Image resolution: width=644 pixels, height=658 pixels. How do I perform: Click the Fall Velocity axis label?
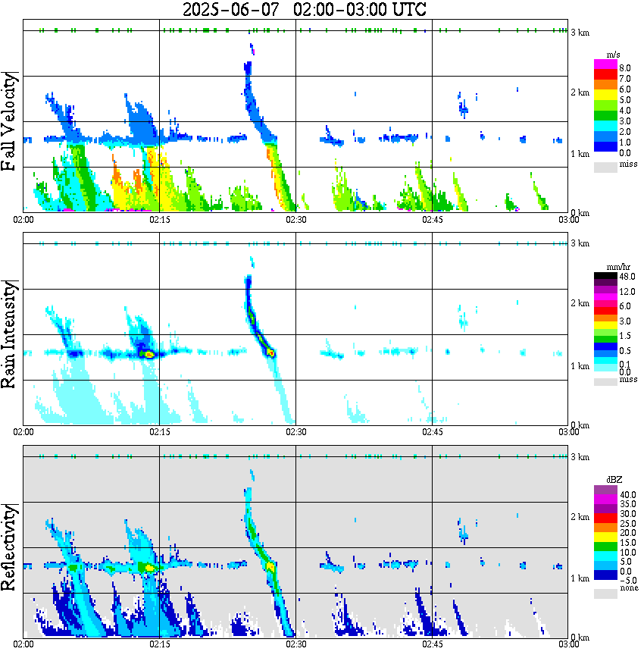point(9,121)
